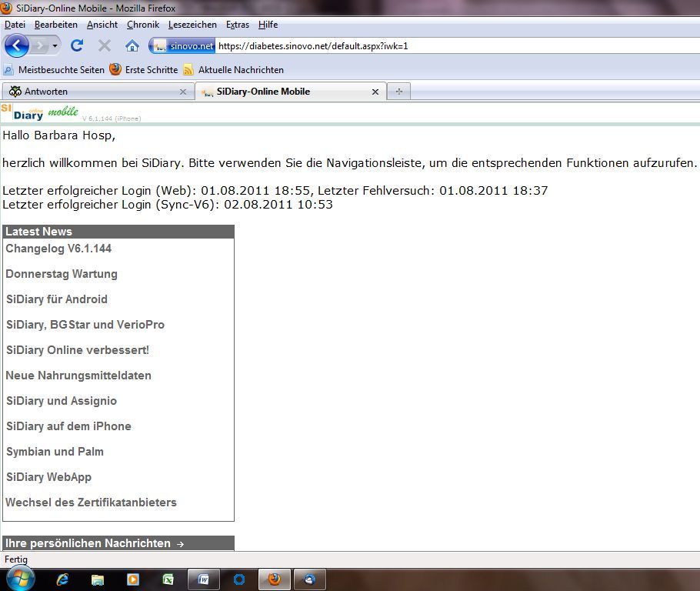
Task: Open Windows Explorer from the taskbar
Action: point(98,579)
